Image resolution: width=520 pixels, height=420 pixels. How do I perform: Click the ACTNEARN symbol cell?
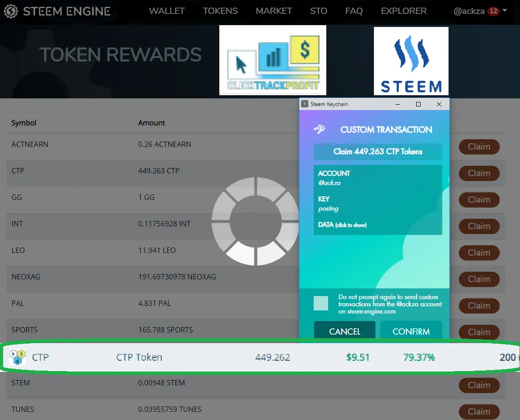click(30, 144)
